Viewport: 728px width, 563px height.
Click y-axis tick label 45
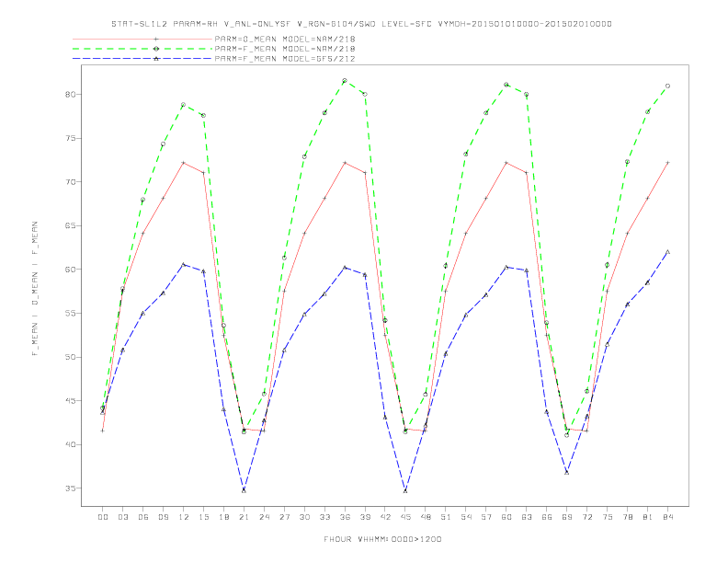(x=70, y=401)
